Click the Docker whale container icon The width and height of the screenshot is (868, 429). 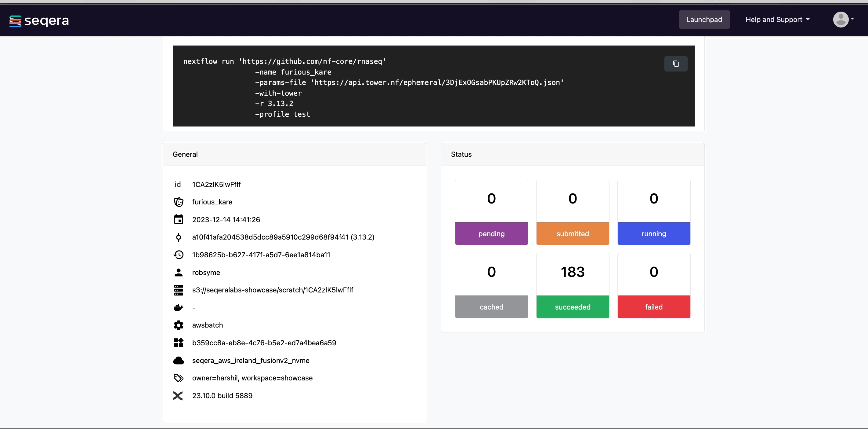(178, 308)
